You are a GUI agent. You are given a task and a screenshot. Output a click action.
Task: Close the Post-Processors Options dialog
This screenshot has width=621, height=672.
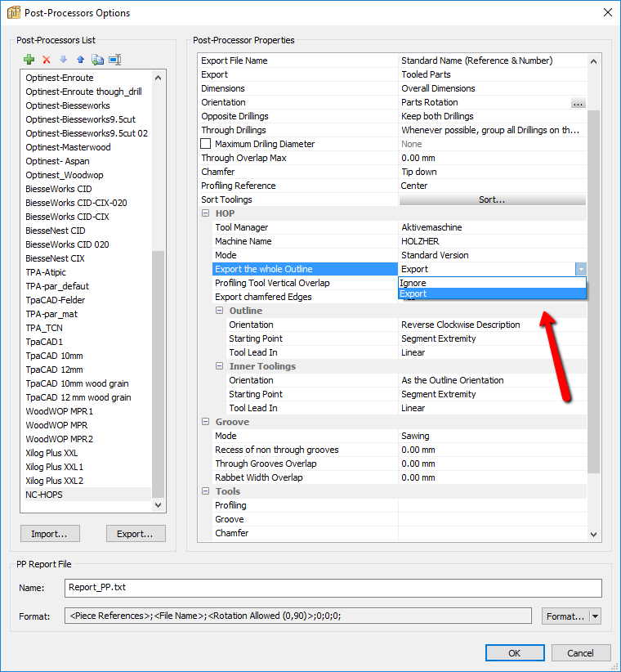click(x=608, y=12)
